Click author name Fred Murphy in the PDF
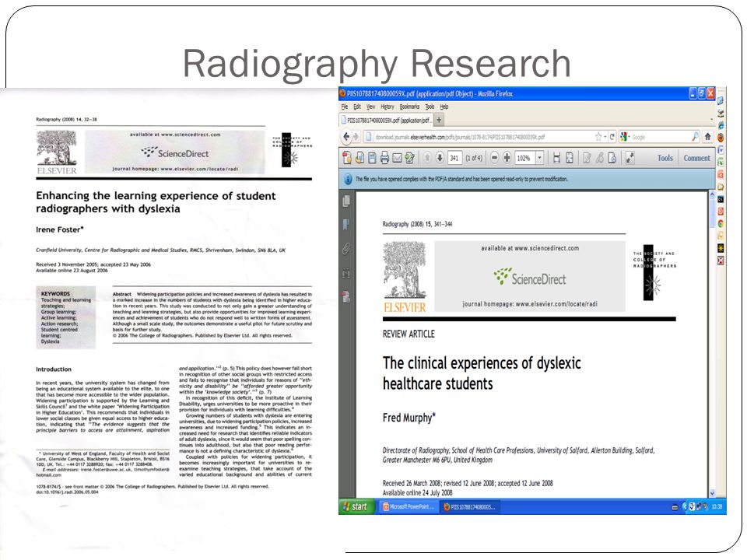This screenshot has width=747, height=560. [x=407, y=418]
